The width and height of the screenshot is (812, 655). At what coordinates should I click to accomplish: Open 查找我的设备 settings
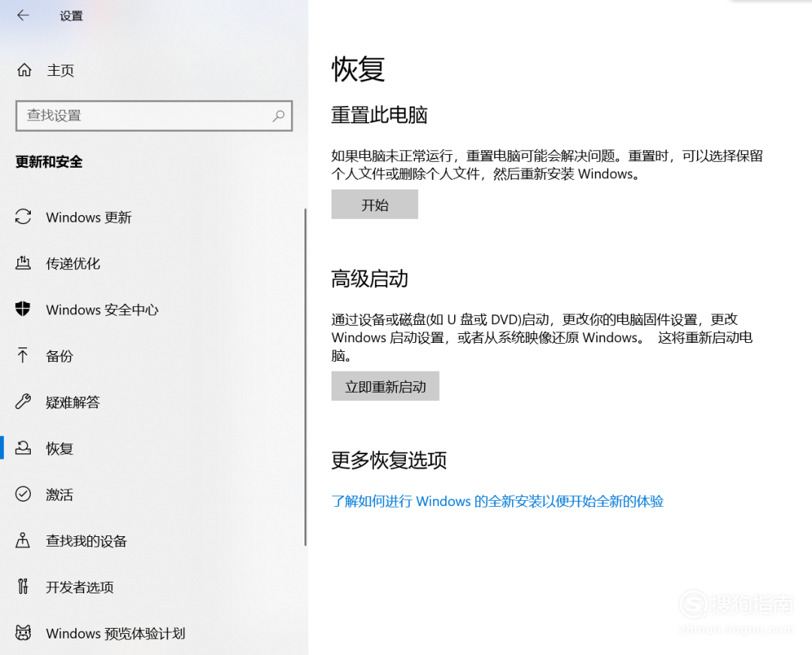[x=86, y=541]
